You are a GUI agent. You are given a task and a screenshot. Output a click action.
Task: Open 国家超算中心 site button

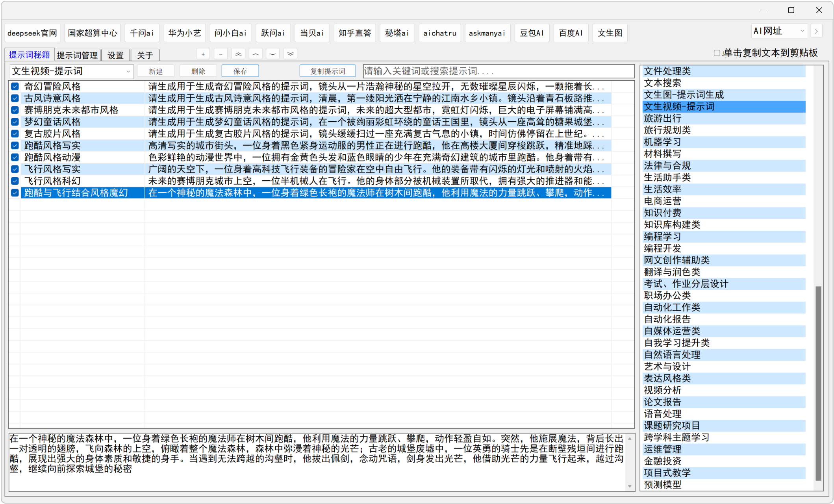[x=93, y=33]
